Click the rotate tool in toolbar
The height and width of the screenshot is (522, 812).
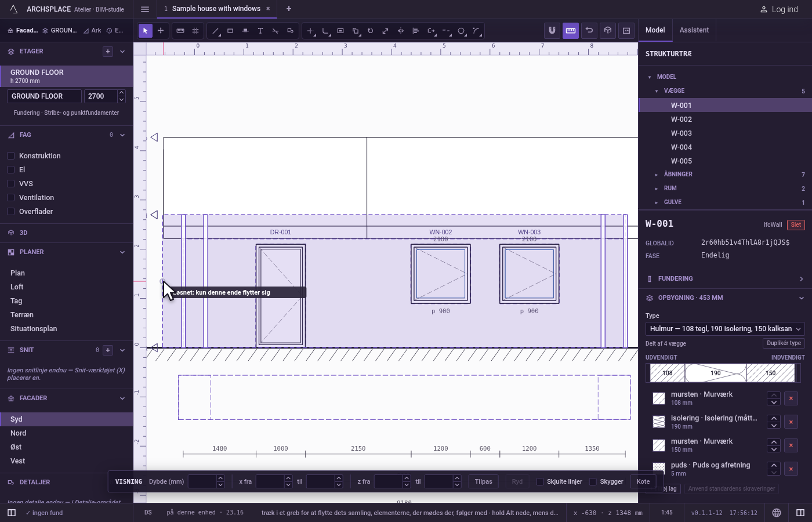[371, 31]
